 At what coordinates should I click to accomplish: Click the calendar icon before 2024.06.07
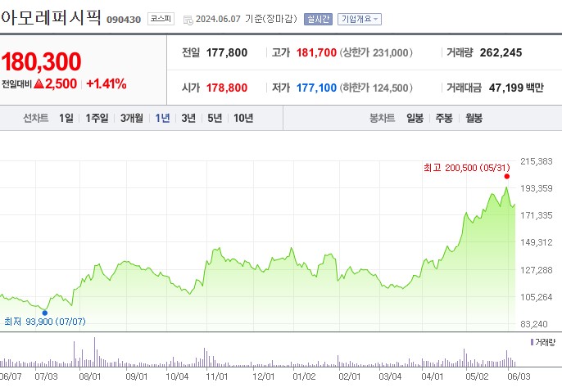click(188, 20)
